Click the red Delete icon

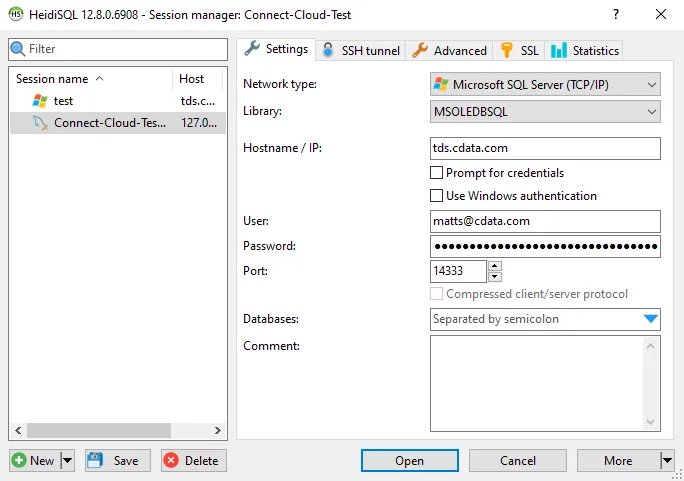tap(171, 461)
